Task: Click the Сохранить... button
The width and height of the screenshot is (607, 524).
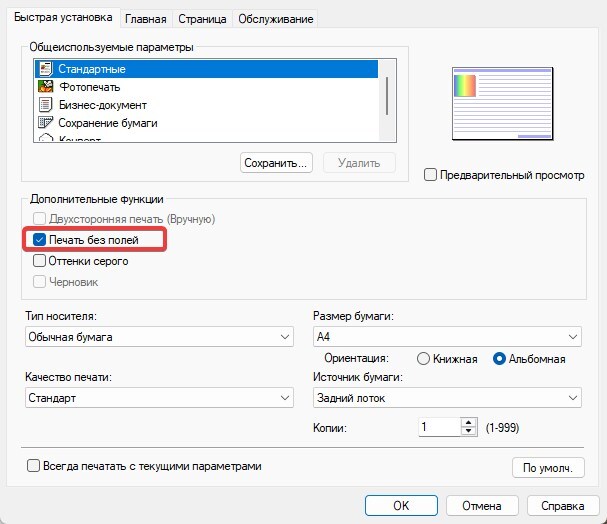Action: pos(277,162)
